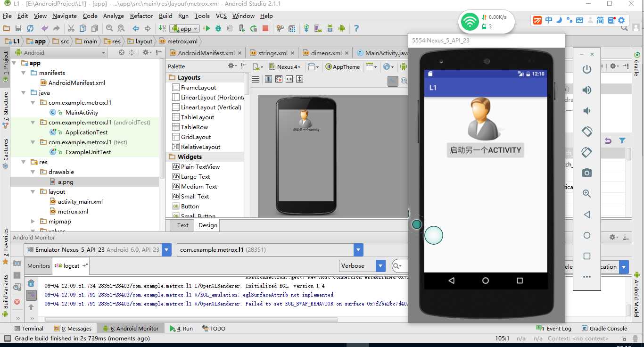Click the Debug app bug icon

(x=218, y=28)
